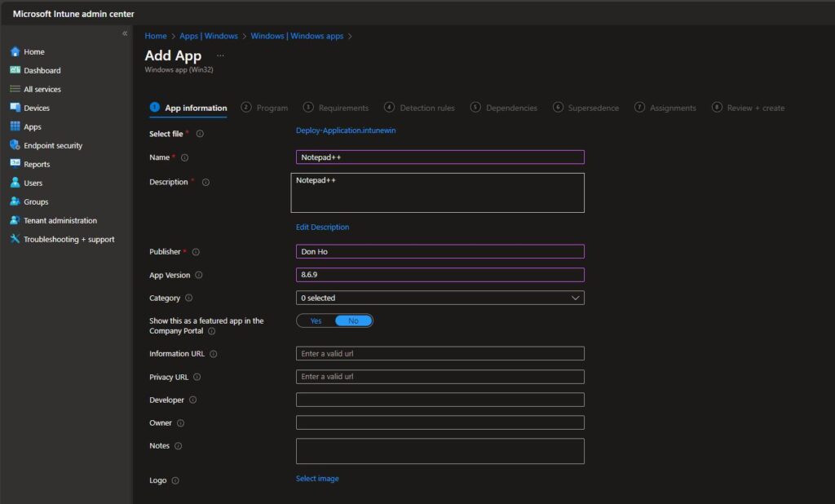Open the Deploy-Application.intunewin file link
The width and height of the screenshot is (835, 504).
pyautogui.click(x=346, y=130)
